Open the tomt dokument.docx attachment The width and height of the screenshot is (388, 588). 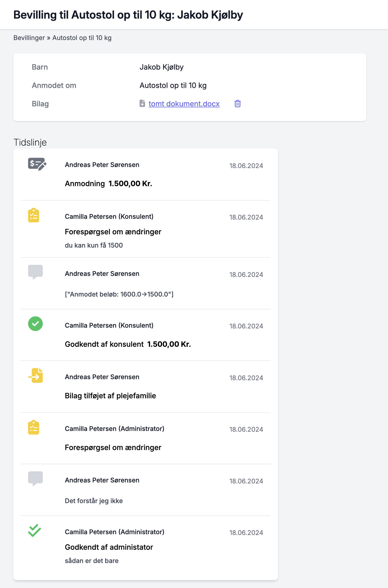tap(184, 104)
